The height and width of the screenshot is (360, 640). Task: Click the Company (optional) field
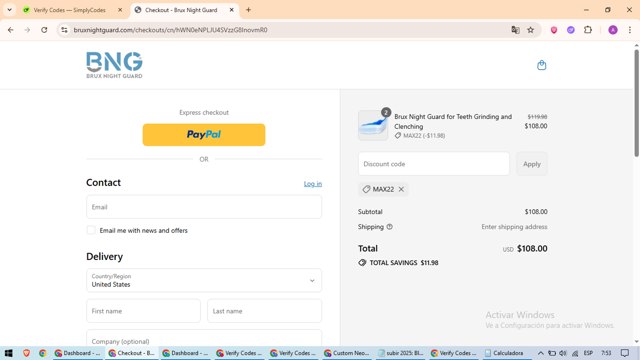(x=204, y=338)
